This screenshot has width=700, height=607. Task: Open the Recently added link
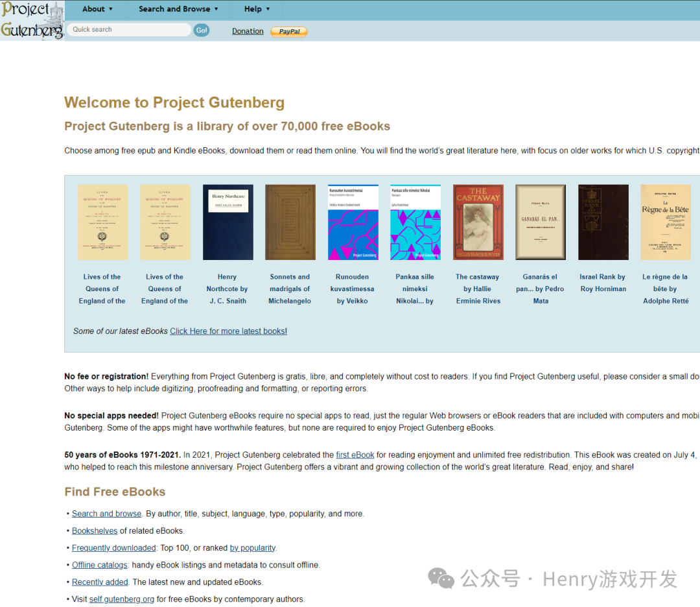point(100,582)
